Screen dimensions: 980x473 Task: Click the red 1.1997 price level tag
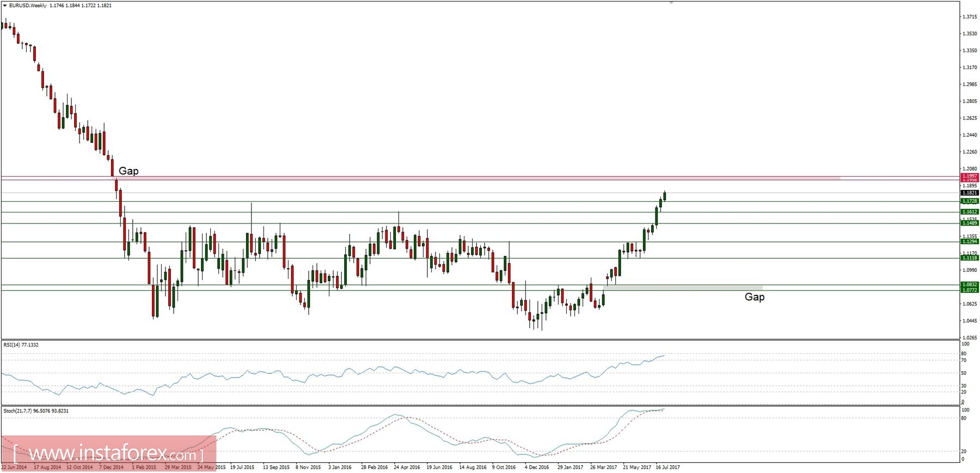(x=970, y=176)
